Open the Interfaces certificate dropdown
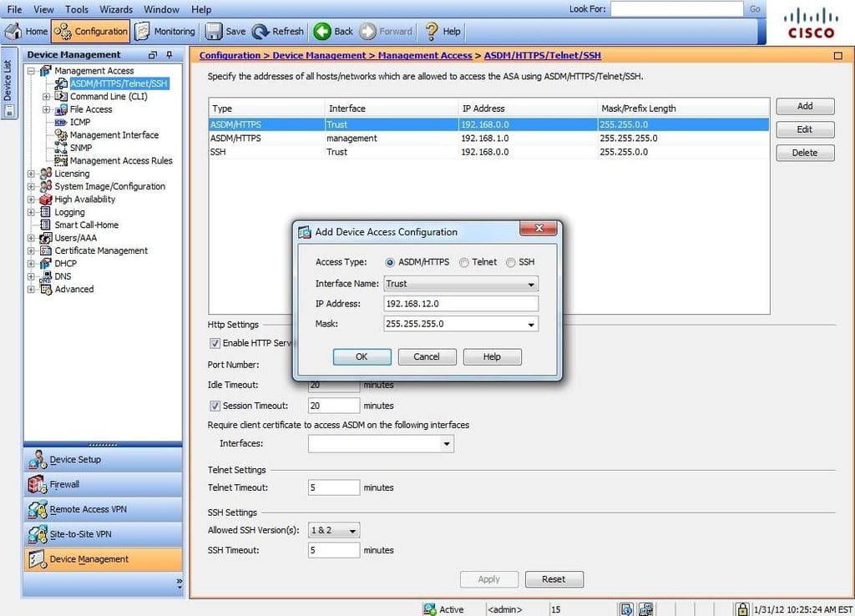 [447, 444]
